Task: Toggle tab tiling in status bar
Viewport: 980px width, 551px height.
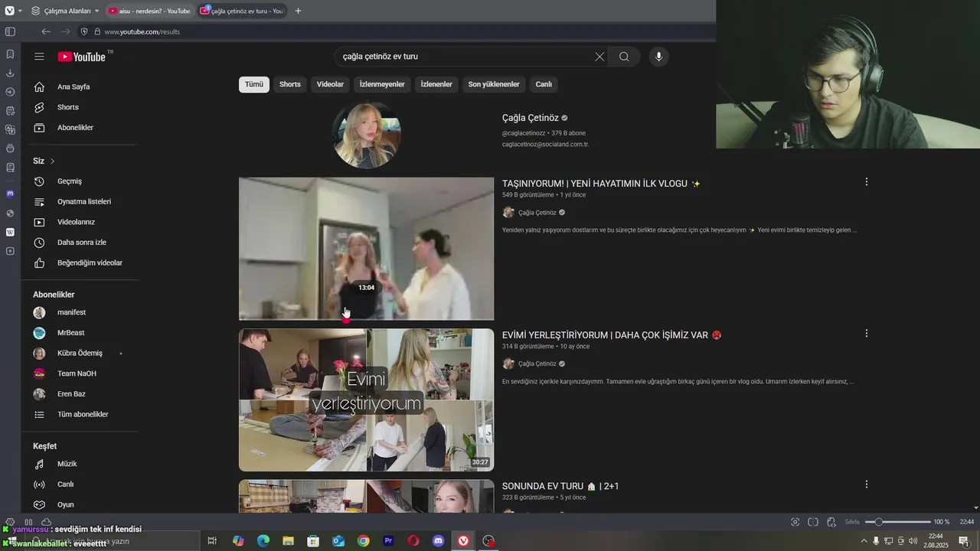Action: point(813,522)
